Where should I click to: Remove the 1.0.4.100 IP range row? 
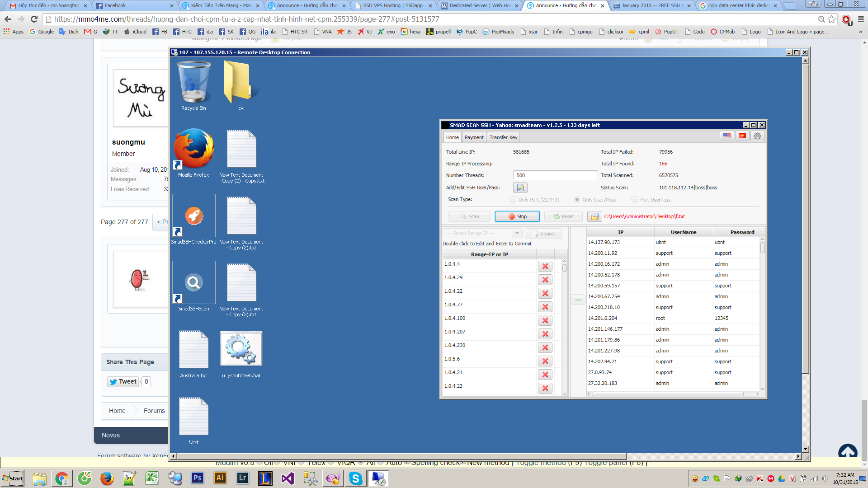click(x=545, y=321)
